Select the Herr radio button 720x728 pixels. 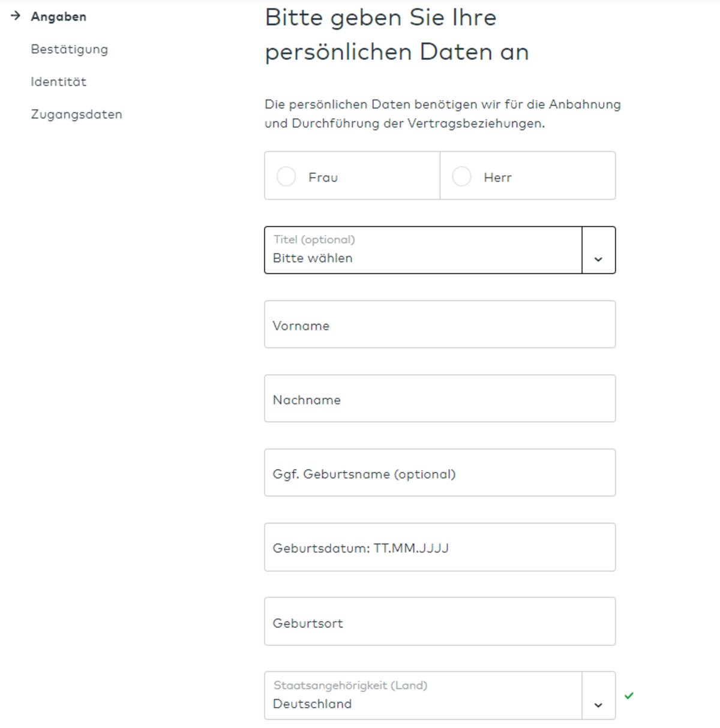click(x=461, y=176)
